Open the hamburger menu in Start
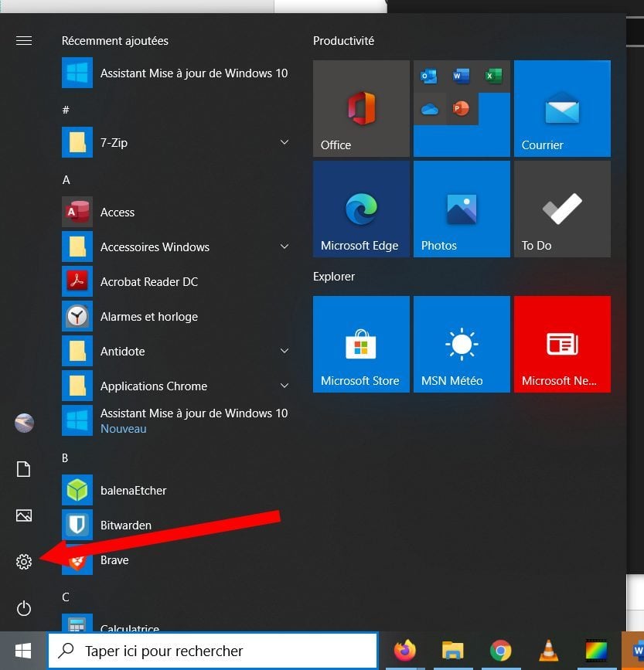Image resolution: width=644 pixels, height=670 pixels. [24, 41]
